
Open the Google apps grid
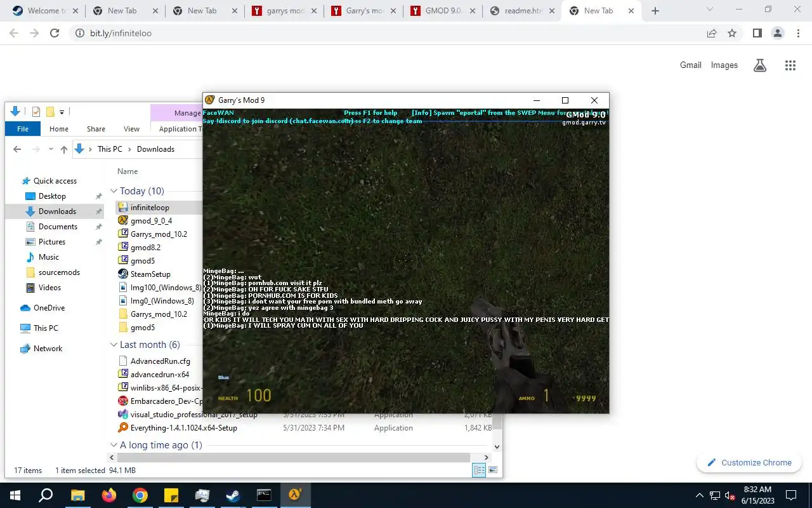(x=790, y=65)
